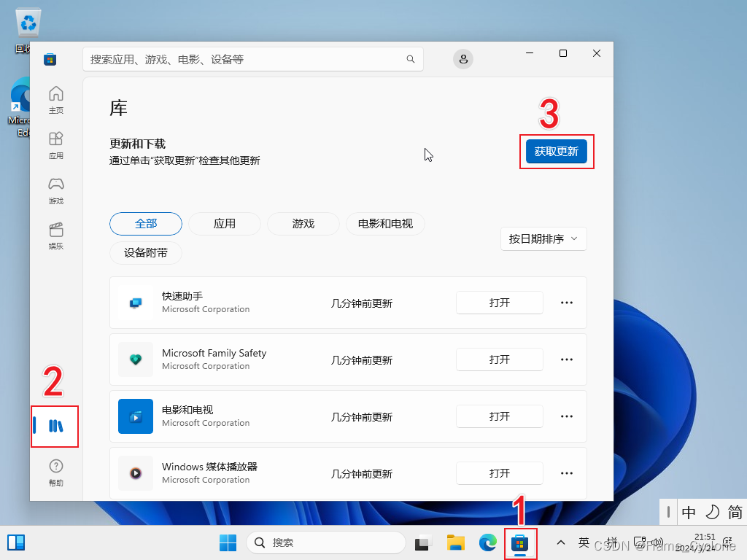Open the 按日期排序 sort dropdown
747x560 pixels.
(x=543, y=239)
